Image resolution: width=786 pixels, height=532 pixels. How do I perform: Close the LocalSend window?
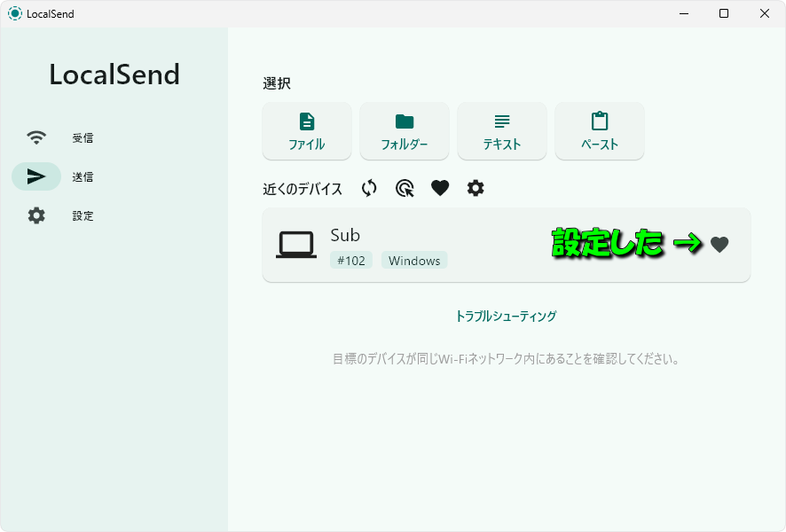(765, 13)
